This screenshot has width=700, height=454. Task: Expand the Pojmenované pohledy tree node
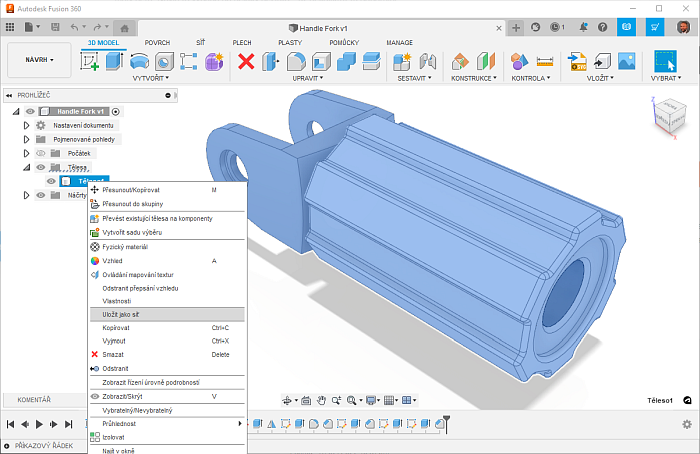(x=27, y=139)
